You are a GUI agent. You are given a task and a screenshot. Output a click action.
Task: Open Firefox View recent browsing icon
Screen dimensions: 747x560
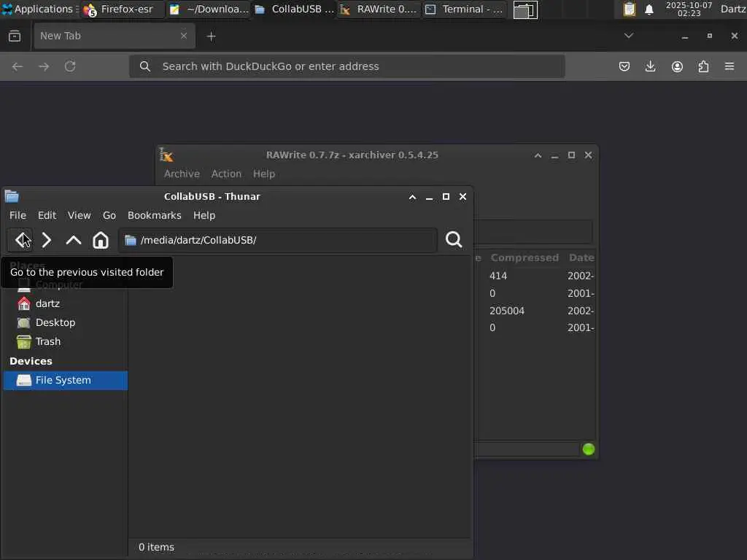[15, 36]
